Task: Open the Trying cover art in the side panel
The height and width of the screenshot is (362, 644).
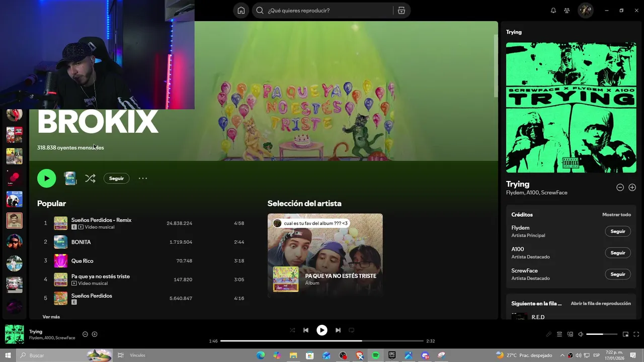Action: coord(571,108)
